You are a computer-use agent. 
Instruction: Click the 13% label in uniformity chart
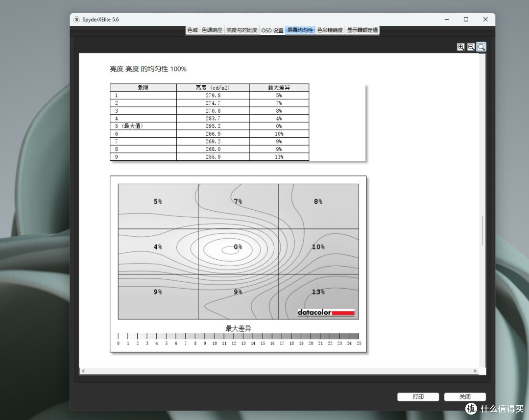pos(318,292)
